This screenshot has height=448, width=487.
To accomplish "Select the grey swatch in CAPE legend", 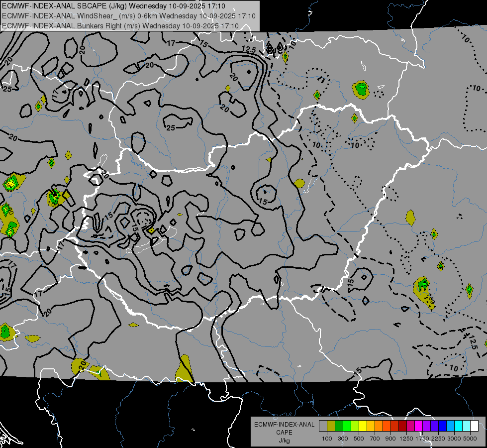I will pos(323,426).
